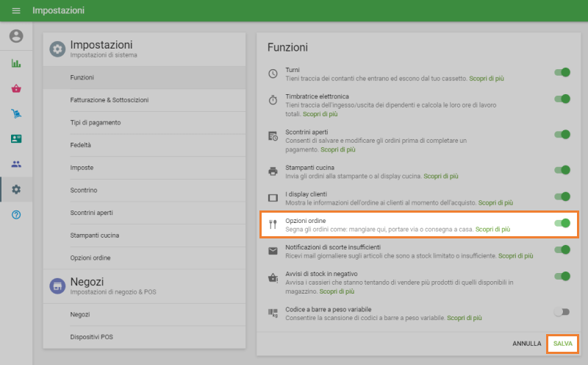The image size is (588, 365).
Task: Open the Fedeltà settings entry
Action: point(81,145)
